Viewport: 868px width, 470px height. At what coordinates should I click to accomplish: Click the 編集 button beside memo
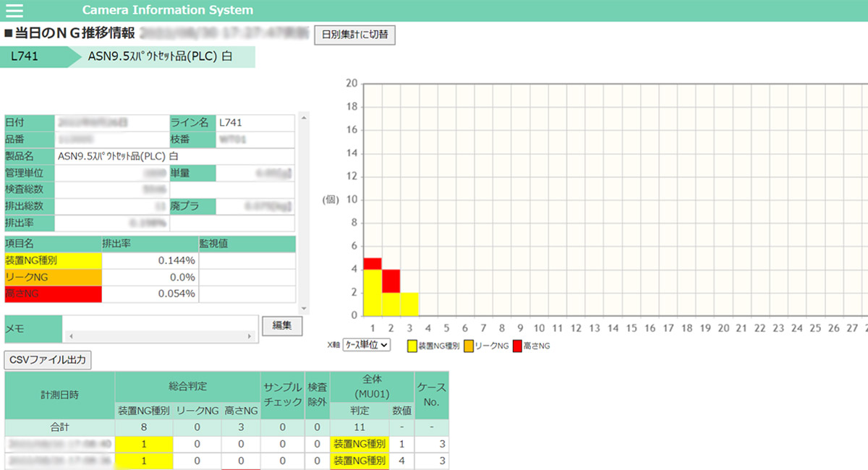pos(281,326)
